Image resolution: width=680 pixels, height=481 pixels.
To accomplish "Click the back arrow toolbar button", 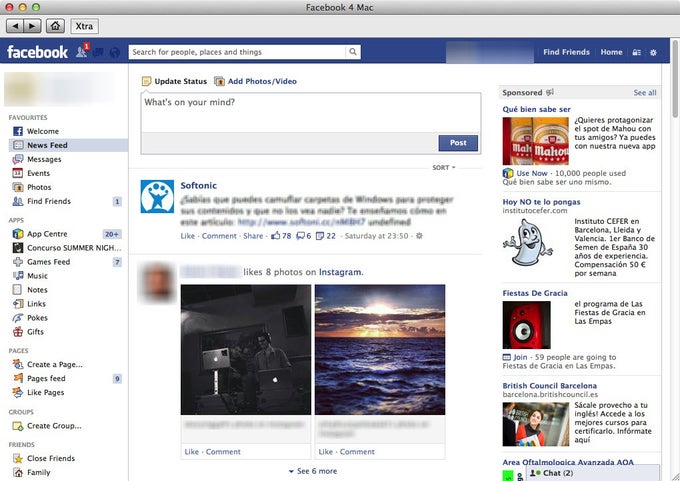I will (15, 26).
